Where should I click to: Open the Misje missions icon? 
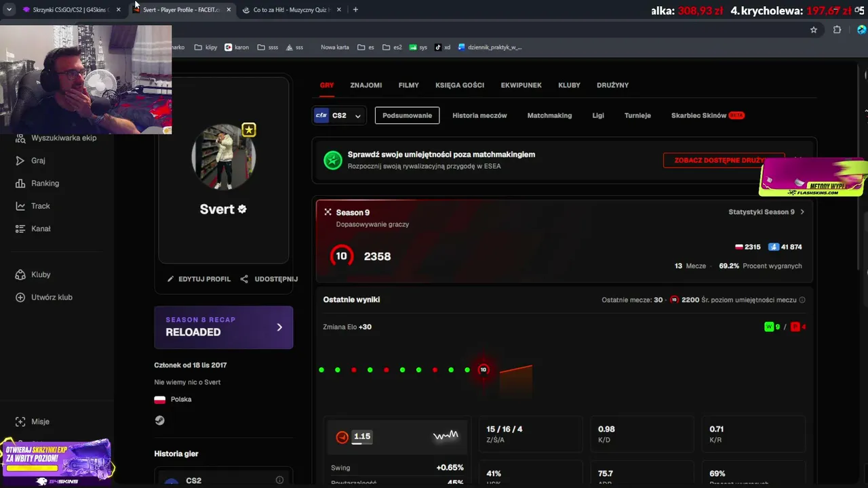tap(20, 422)
